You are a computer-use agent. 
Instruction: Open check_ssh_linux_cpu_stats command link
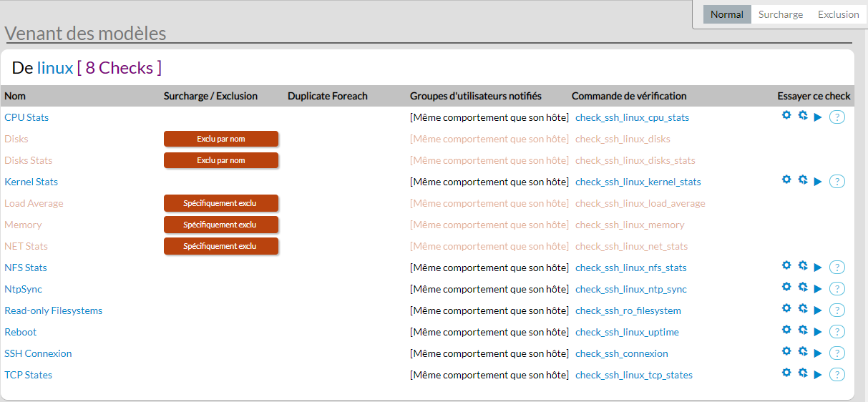coord(632,117)
